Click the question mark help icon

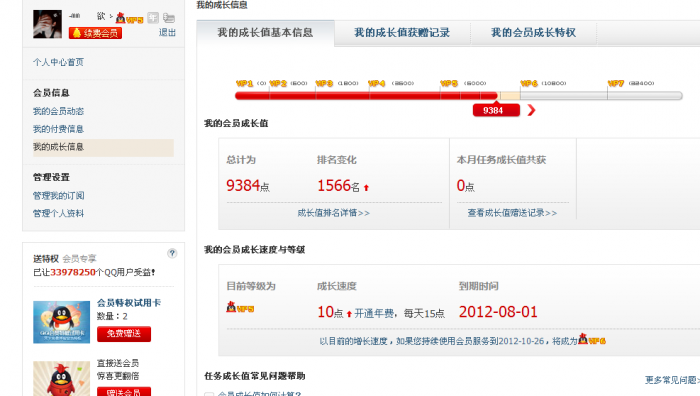(x=172, y=254)
